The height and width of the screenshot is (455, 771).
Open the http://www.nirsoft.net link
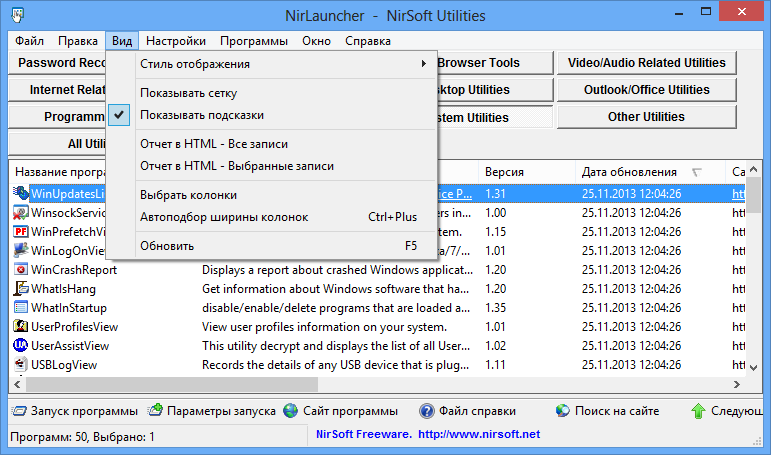point(479,434)
